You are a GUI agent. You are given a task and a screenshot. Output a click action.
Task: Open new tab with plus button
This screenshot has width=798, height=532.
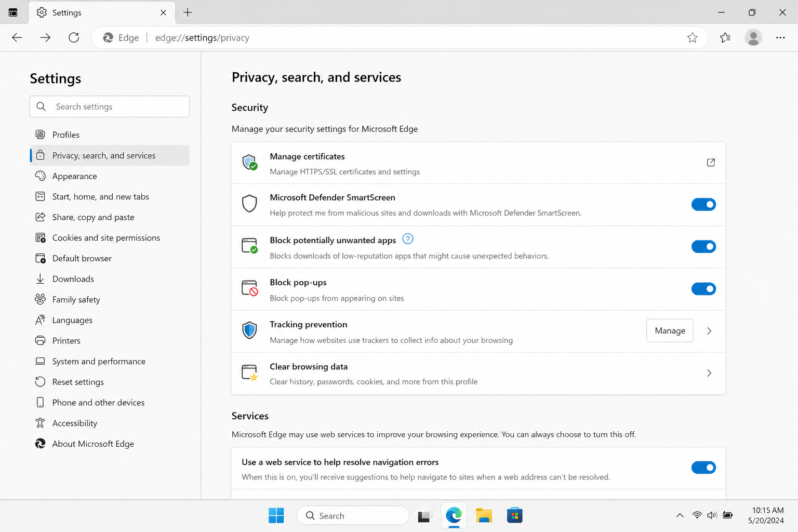(188, 12)
